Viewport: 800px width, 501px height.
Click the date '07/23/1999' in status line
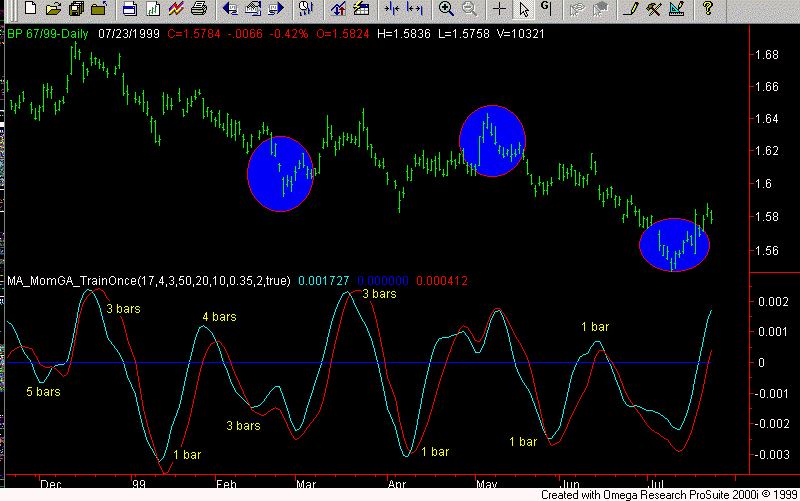[x=129, y=34]
